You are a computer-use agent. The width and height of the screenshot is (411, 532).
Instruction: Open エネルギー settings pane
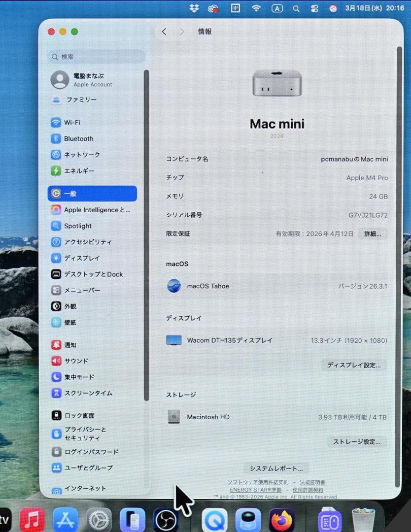[79, 171]
